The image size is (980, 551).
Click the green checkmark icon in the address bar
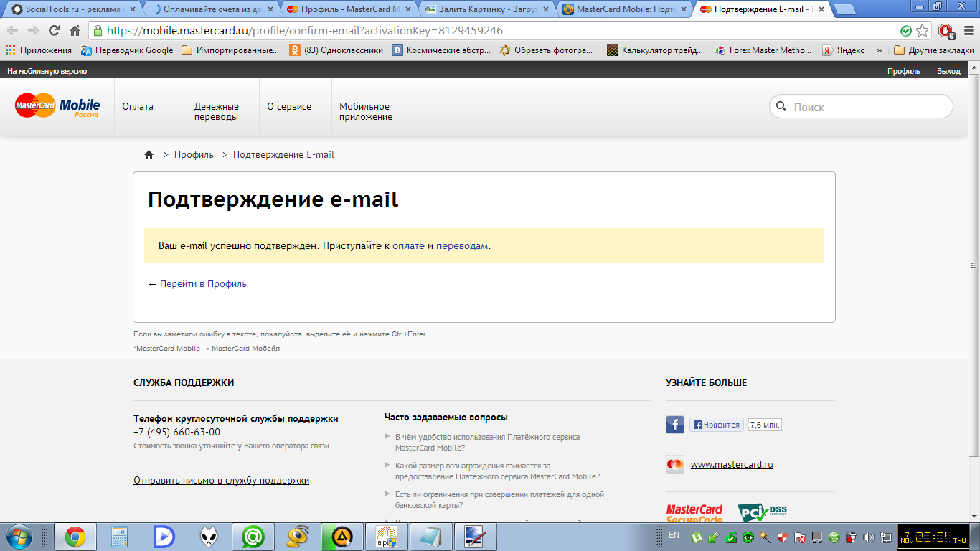pyautogui.click(x=906, y=31)
